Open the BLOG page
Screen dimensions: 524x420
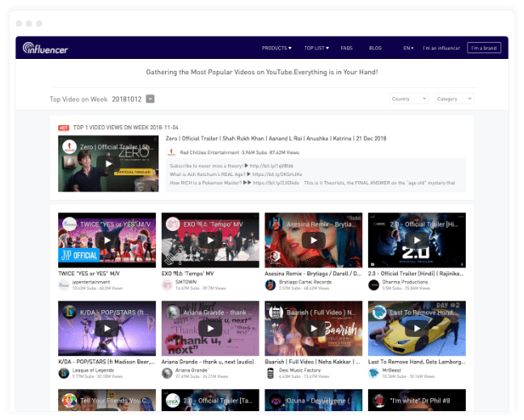[x=375, y=48]
